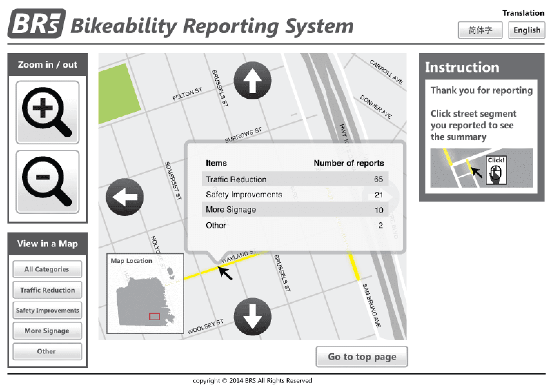Click the Bikeability Reporting System title
The image size is (552, 392).
click(212, 26)
